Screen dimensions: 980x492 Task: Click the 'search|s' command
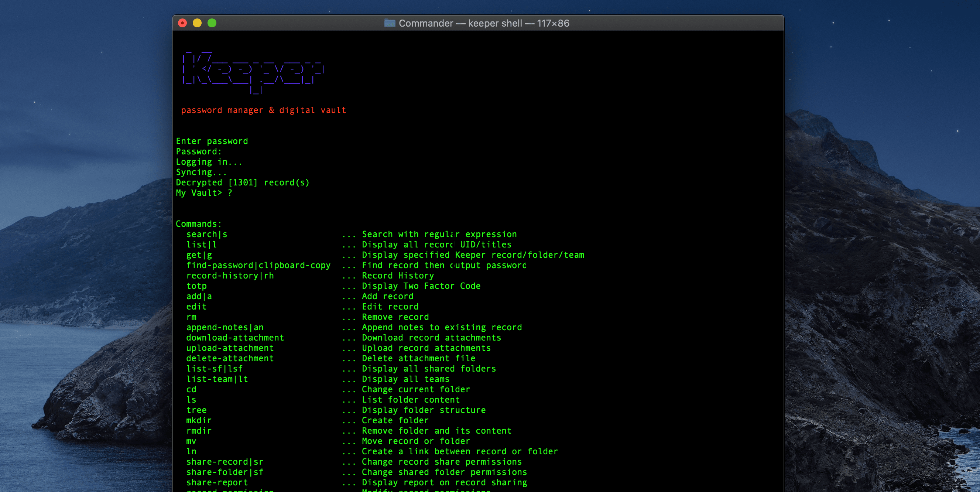pos(206,235)
